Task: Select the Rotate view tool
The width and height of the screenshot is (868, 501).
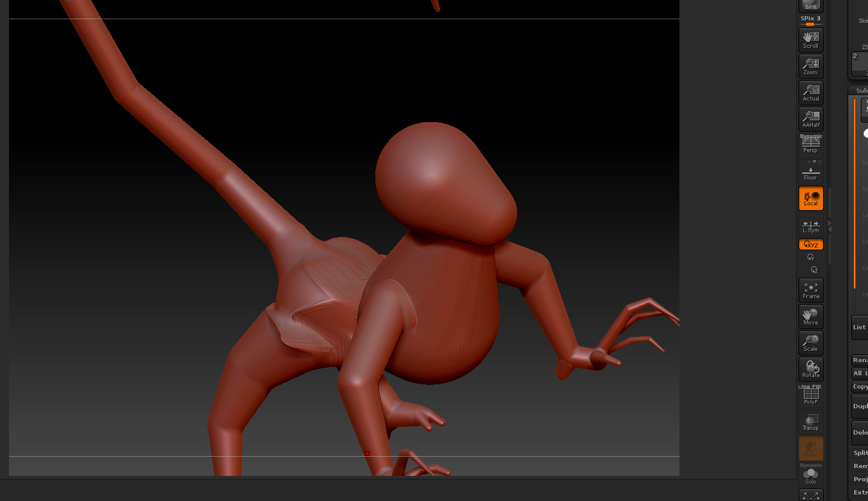Action: (811, 369)
